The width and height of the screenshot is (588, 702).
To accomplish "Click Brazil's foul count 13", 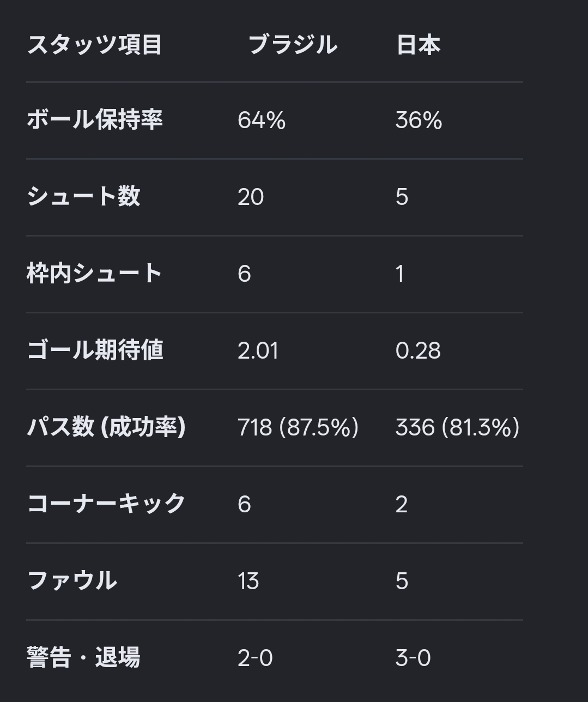I will [248, 581].
